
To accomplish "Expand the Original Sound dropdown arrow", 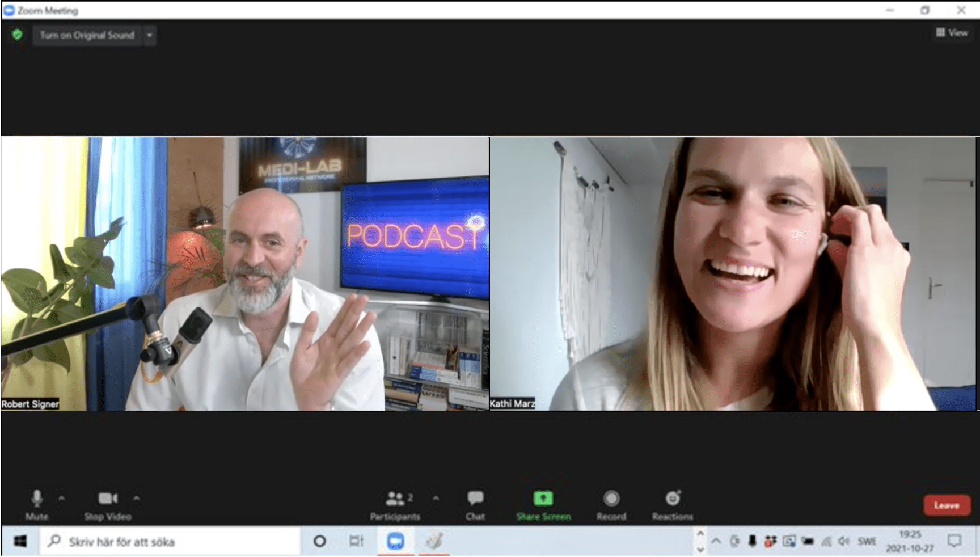I will pyautogui.click(x=150, y=35).
